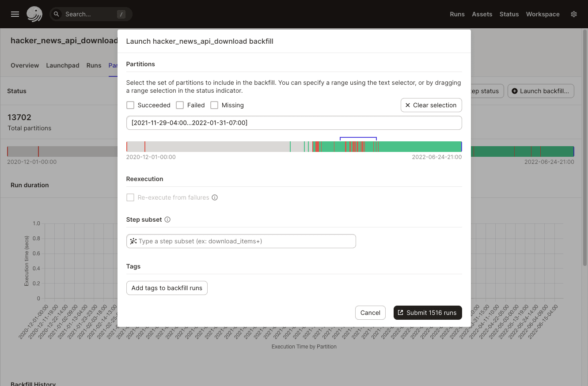Click the op selector icon in step subset field

coord(133,241)
